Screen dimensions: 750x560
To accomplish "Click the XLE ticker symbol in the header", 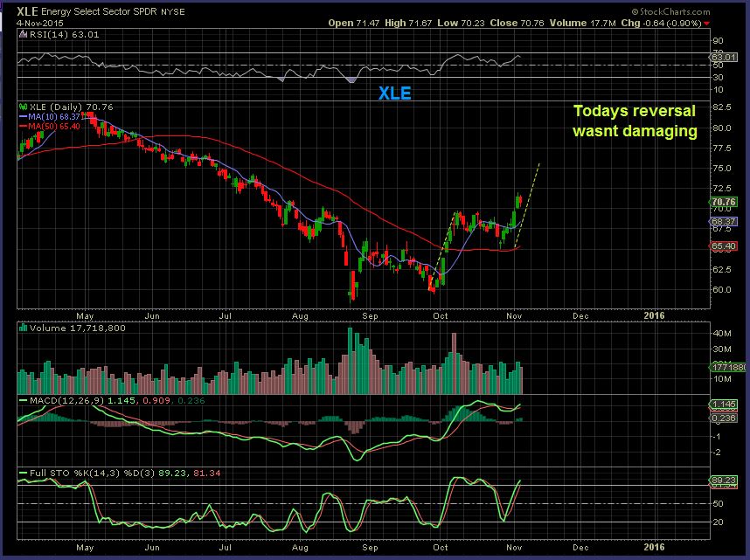I will [x=27, y=11].
